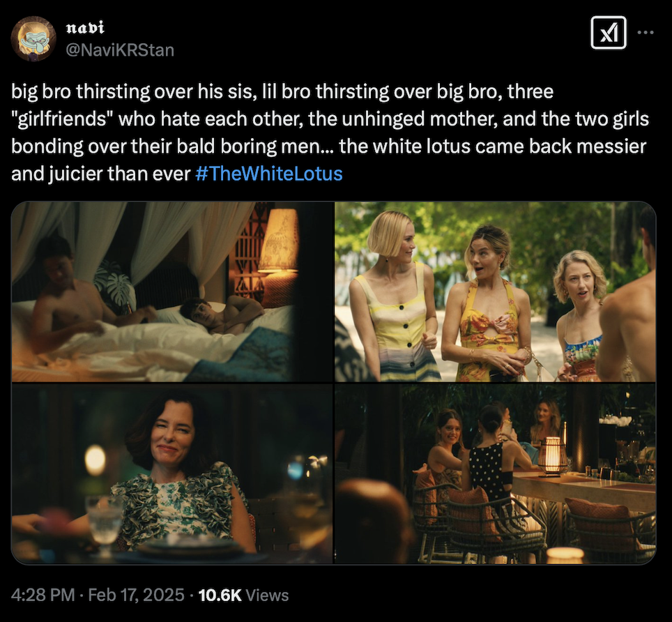This screenshot has width=672, height=622.
Task: Open the three-dot more options menu
Action: 646,33
